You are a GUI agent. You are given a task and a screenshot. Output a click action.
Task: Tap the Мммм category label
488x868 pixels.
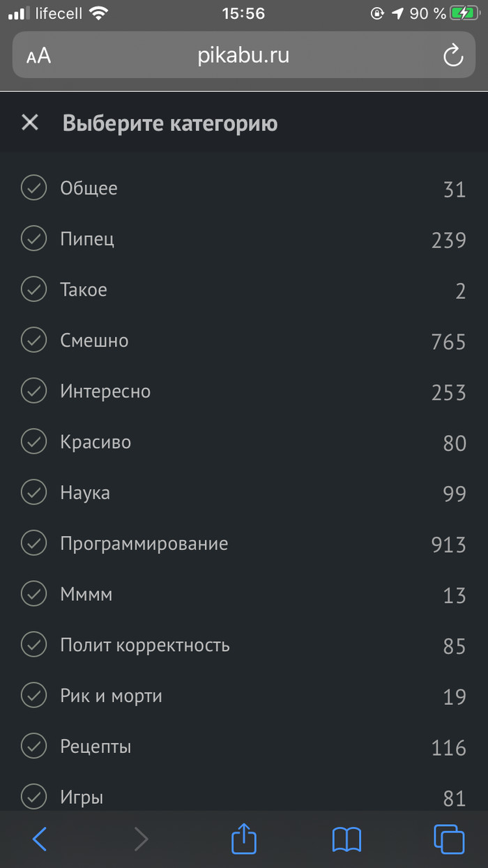[86, 595]
